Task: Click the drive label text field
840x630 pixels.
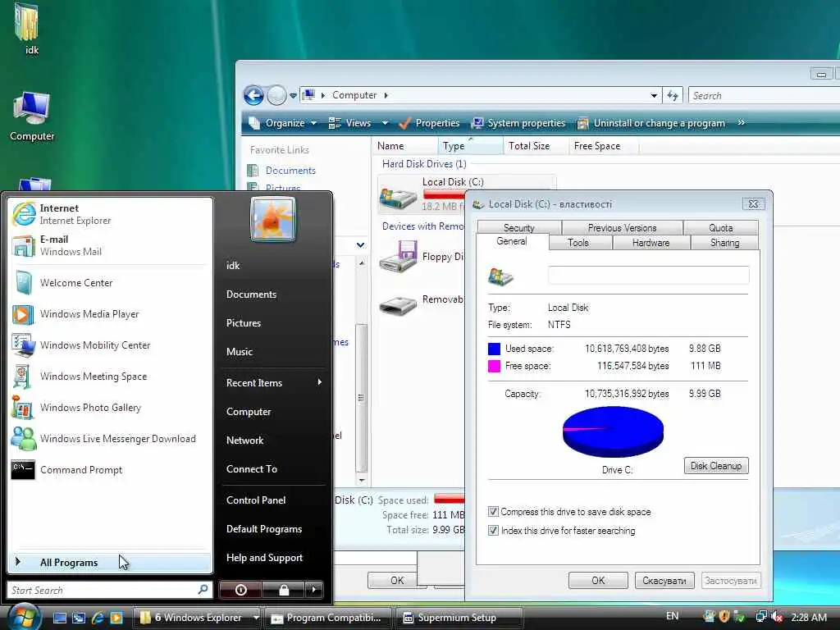Action: pos(648,276)
